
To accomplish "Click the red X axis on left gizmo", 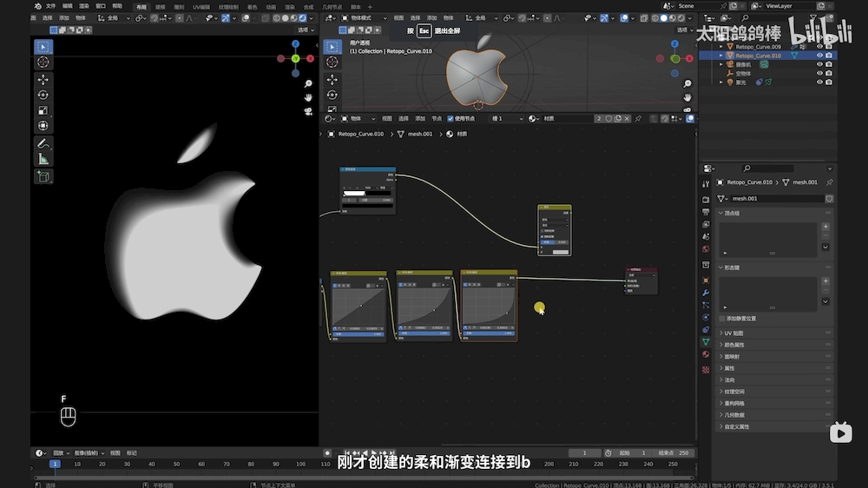I will coord(310,58).
